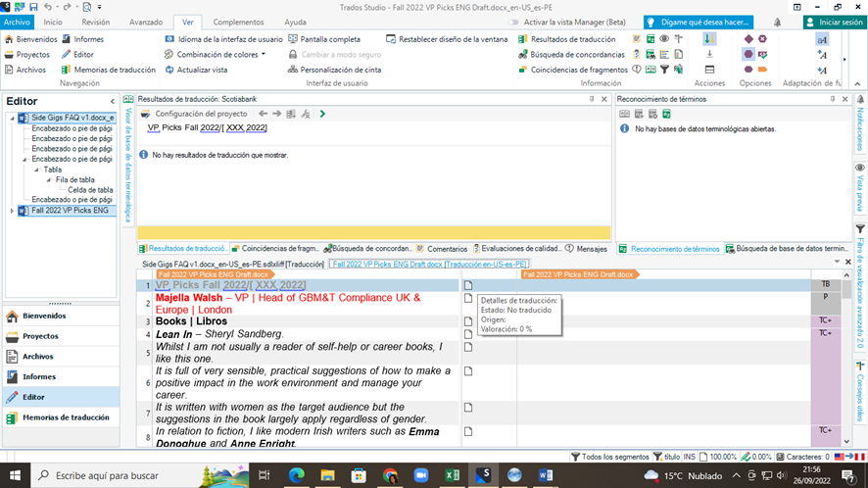This screenshot has width=868, height=488.
Task: Click Restablecer diseño de la ventana
Action: (x=447, y=39)
